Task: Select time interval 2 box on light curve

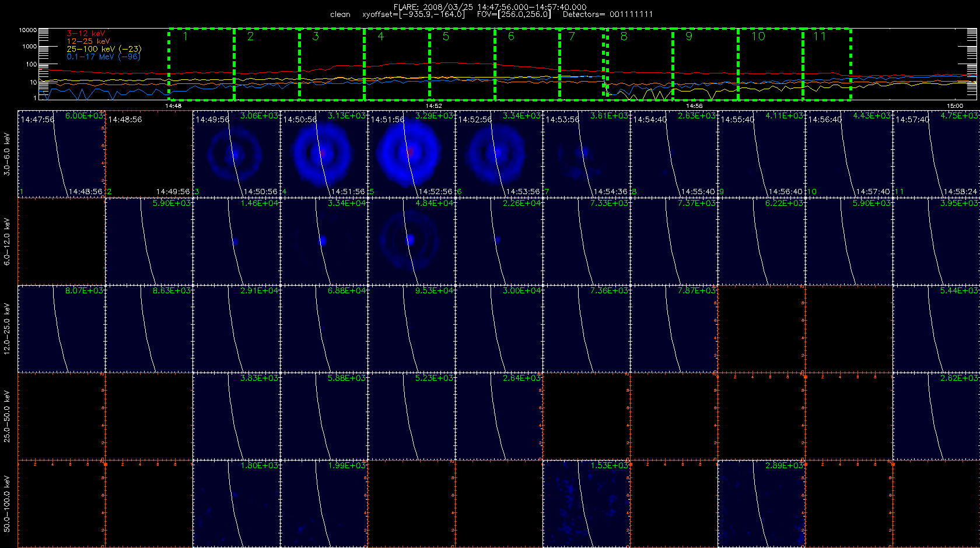Action: pyautogui.click(x=267, y=64)
